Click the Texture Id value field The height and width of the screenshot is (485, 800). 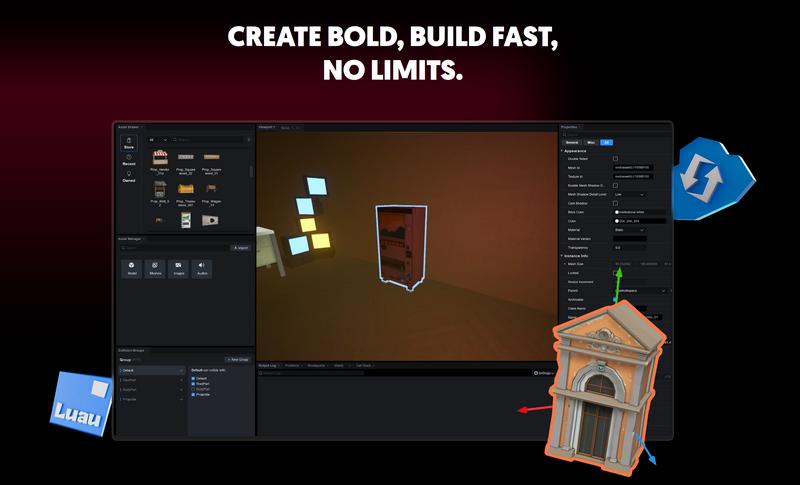(633, 176)
